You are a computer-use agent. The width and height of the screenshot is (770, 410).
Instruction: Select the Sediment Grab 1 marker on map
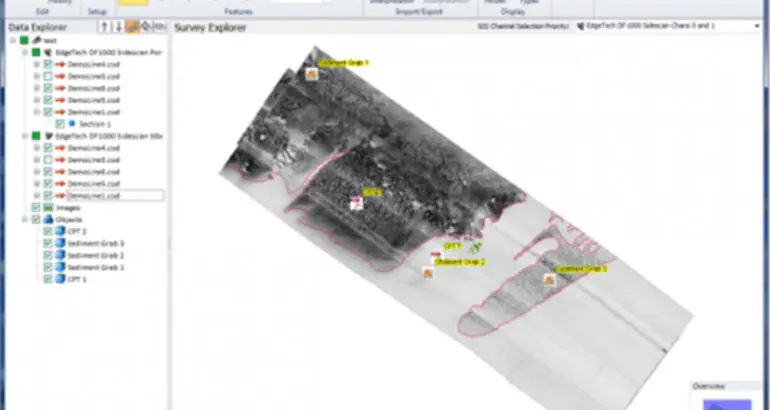point(312,73)
